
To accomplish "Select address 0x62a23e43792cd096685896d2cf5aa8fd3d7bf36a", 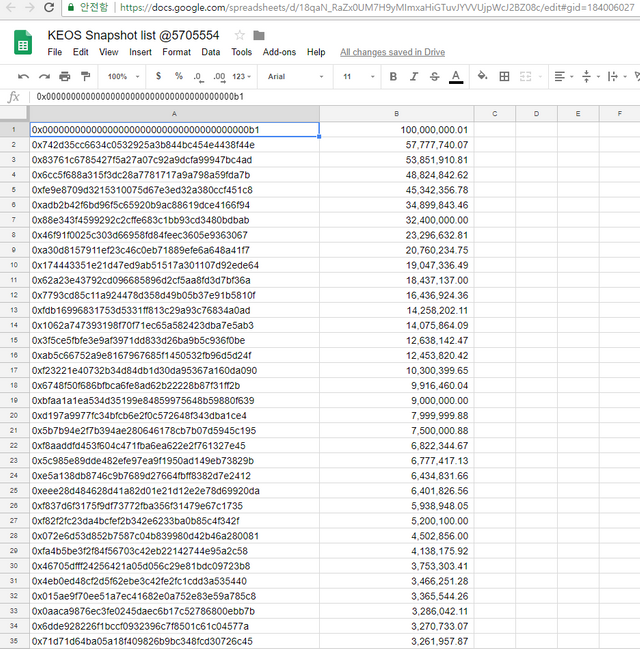I will click(x=174, y=280).
